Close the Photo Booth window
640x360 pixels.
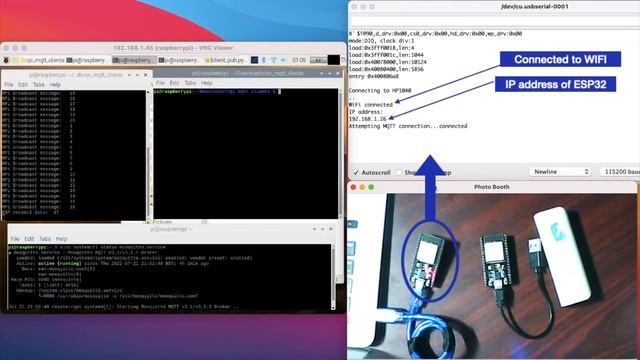tap(353, 187)
